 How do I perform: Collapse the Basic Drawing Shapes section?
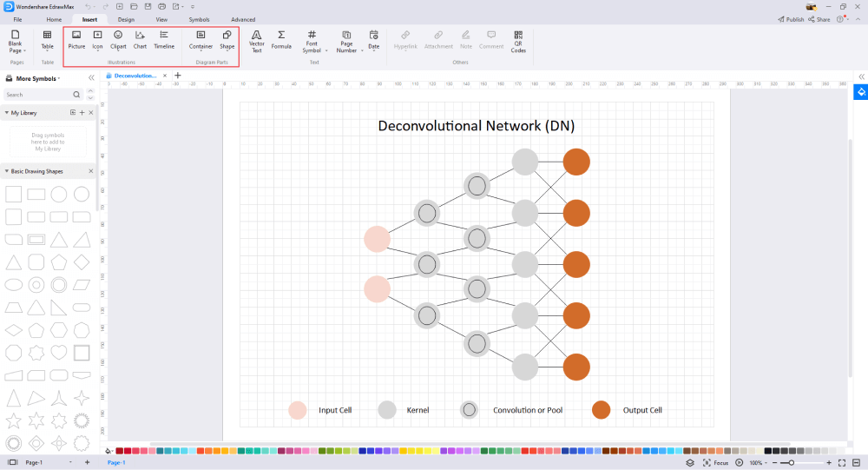pos(91,171)
